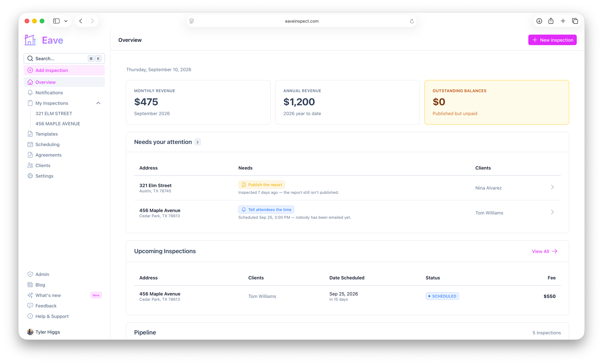
Task: Open Tyler Higgs profile
Action: pyautogui.click(x=44, y=332)
